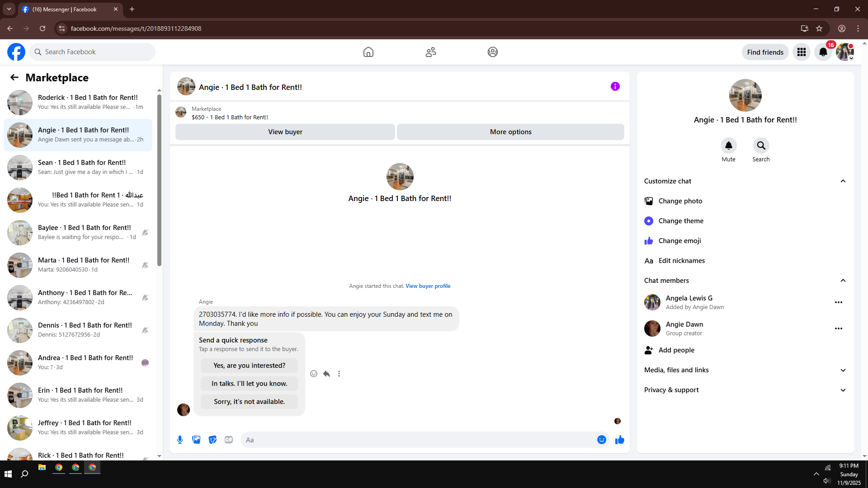Choose Change emoji option
Image resolution: width=868 pixels, height=488 pixels.
[745, 241]
